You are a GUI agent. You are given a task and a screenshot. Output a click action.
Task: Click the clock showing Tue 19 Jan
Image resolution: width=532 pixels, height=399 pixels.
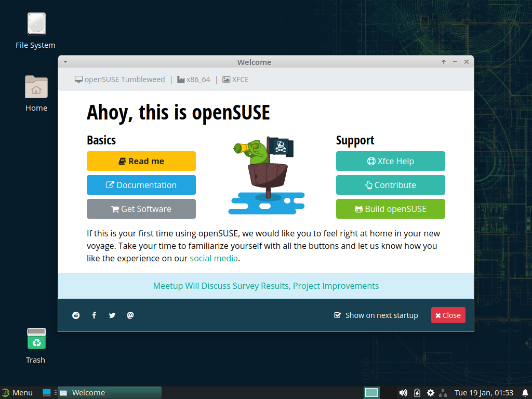tap(484, 393)
